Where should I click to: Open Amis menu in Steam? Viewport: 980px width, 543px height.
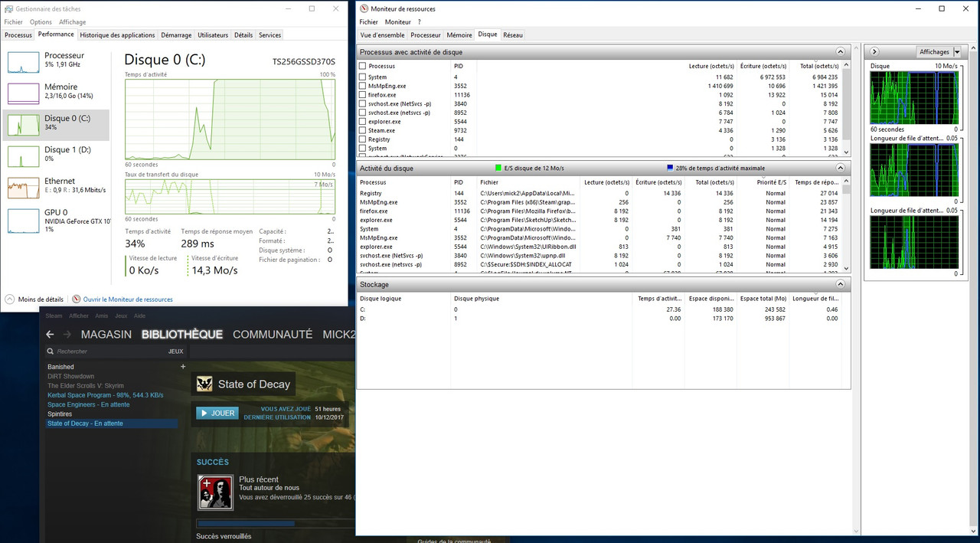pos(102,316)
